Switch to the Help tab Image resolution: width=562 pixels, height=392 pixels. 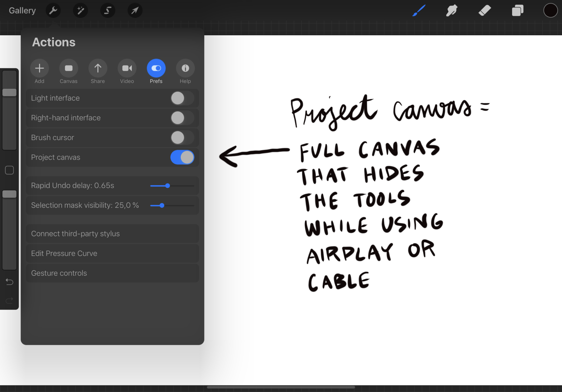pos(185,71)
